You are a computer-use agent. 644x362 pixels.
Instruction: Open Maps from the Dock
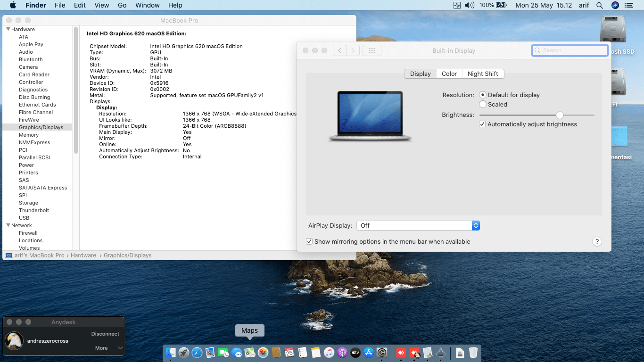click(x=250, y=353)
